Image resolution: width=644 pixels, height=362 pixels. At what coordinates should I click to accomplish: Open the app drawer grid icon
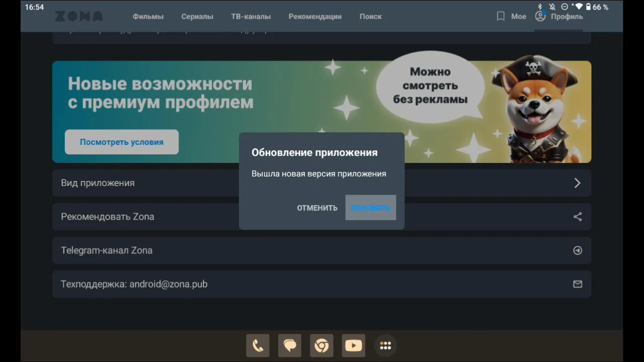tap(385, 345)
